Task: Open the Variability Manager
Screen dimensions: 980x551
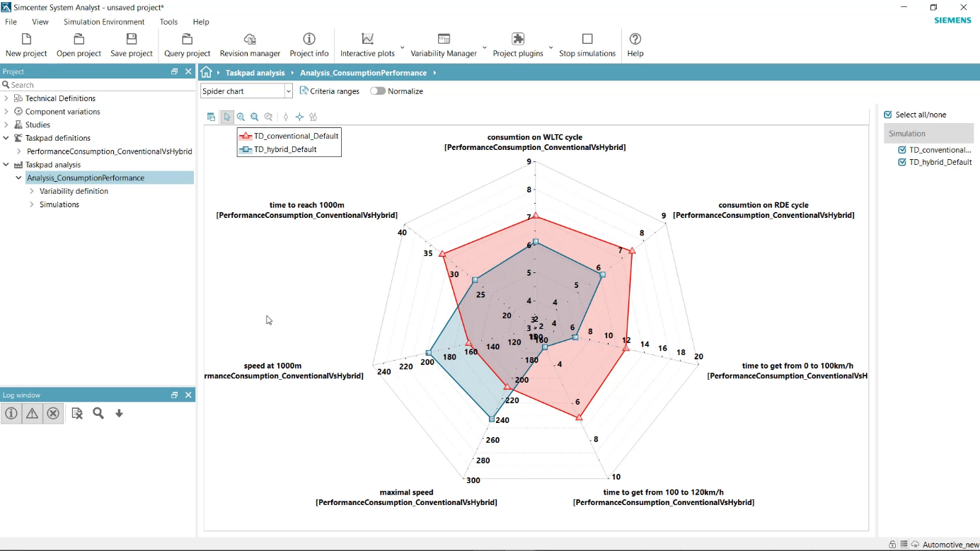Action: coord(444,44)
